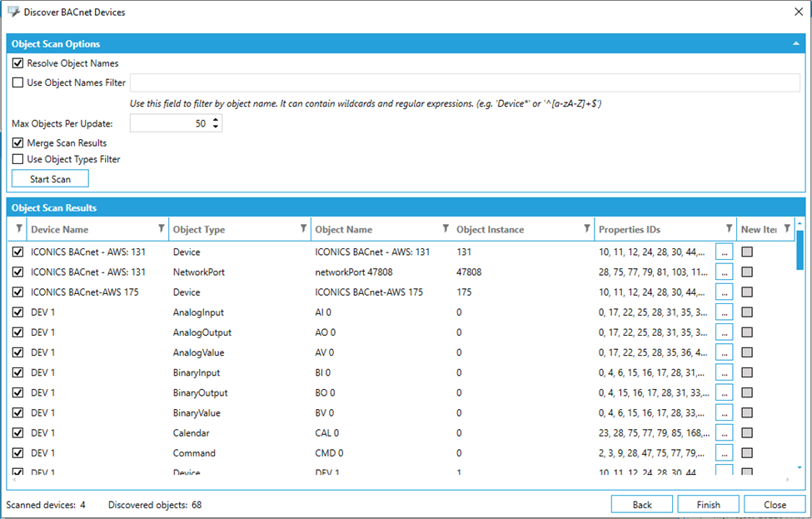The width and height of the screenshot is (812, 519).
Task: Open property IDs editor for AI 0
Action: [x=724, y=312]
